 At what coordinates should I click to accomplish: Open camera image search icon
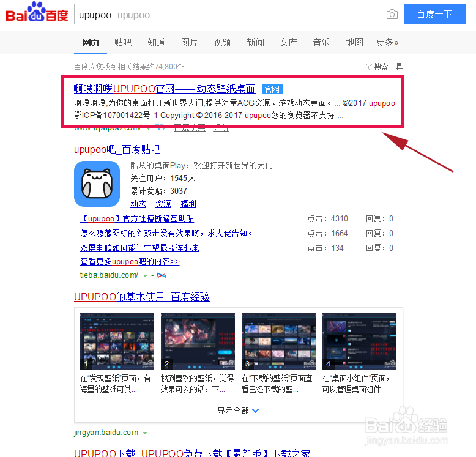point(392,14)
